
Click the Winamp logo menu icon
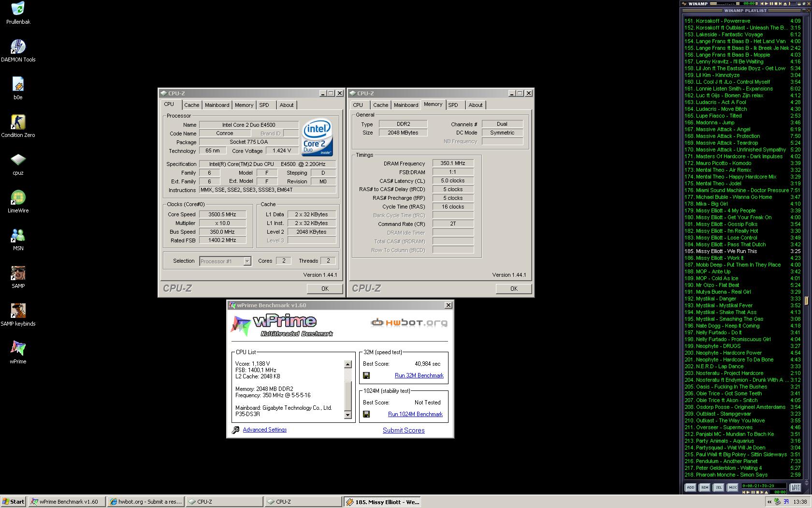point(683,3)
